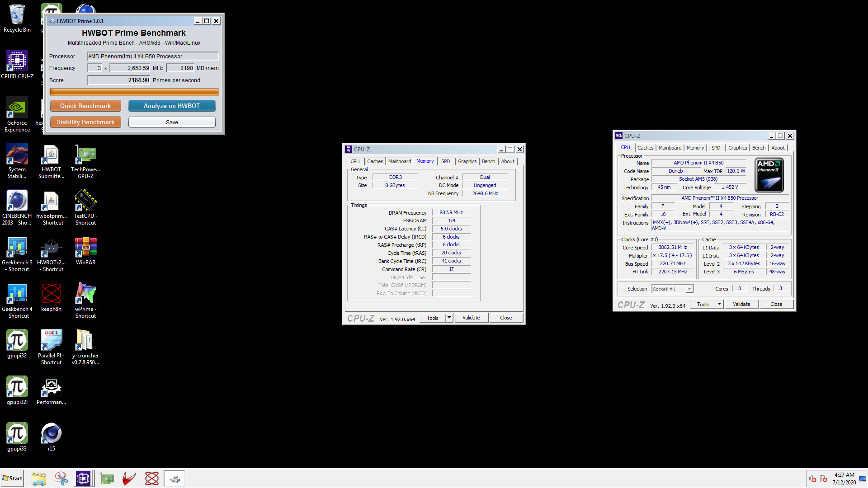Open Snipping Tool taskbar icon
The height and width of the screenshot is (488, 868).
coord(61,479)
